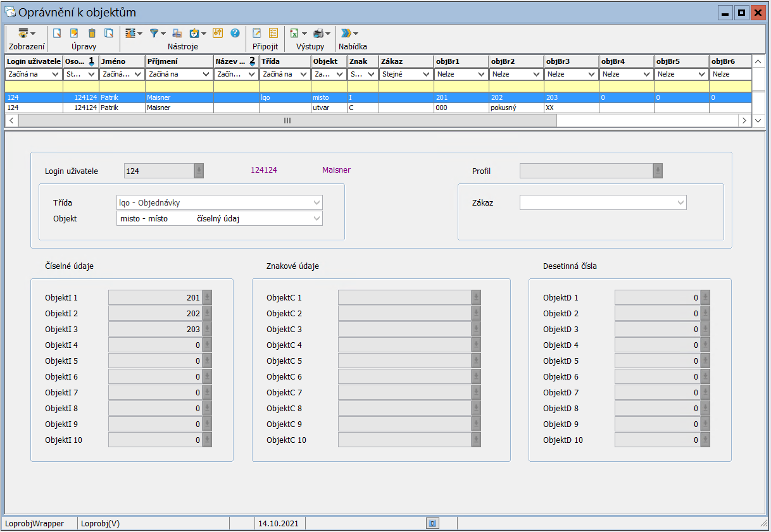Click the Excel export icon in Výstupy
This screenshot has height=532, width=771.
294,33
